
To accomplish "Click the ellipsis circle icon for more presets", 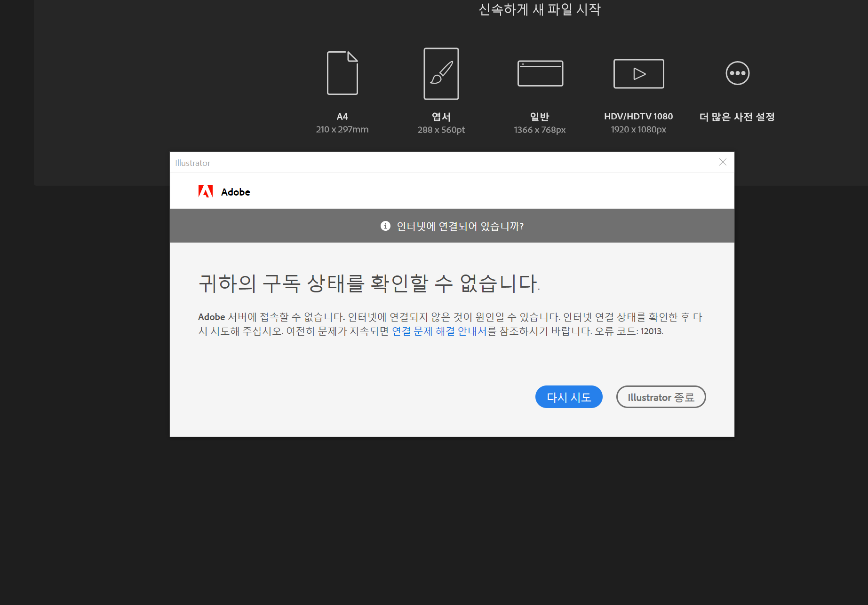I will click(737, 73).
